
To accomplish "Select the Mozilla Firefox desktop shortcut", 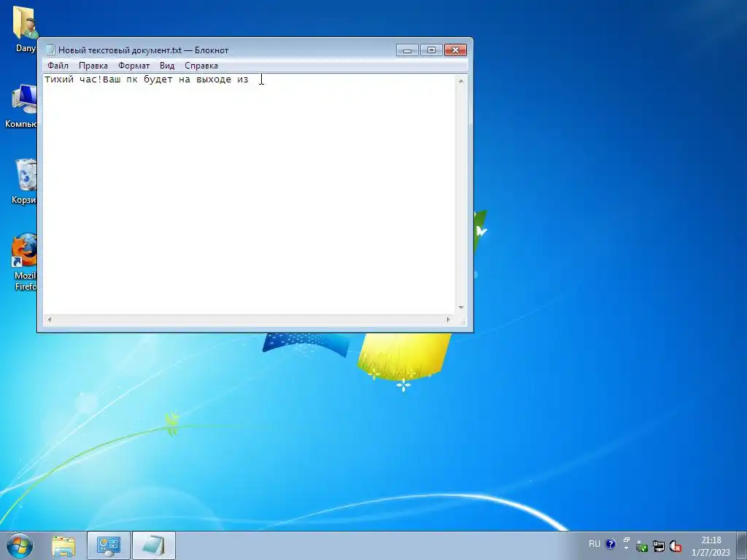I will (x=24, y=262).
